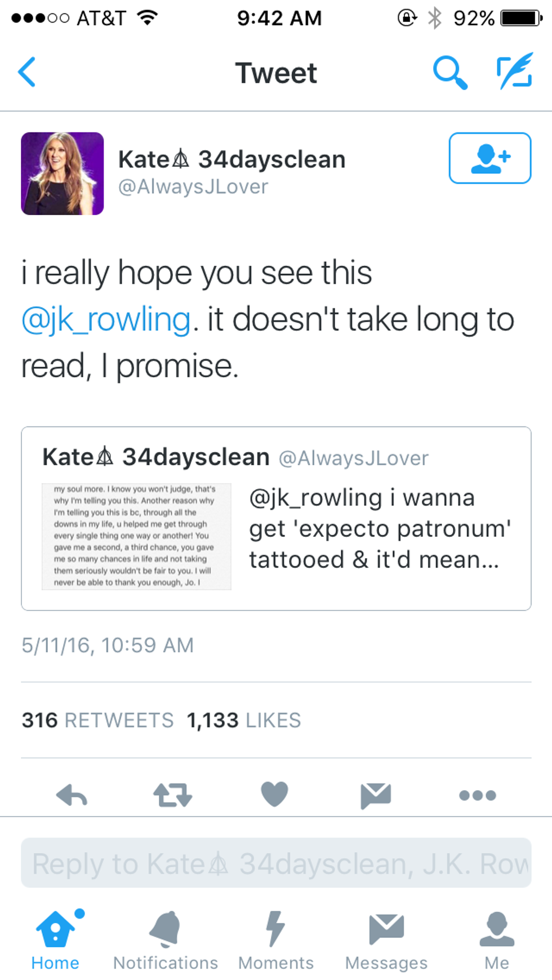View the 316 retweets list
Image resolution: width=552 pixels, height=980 pixels.
(97, 720)
